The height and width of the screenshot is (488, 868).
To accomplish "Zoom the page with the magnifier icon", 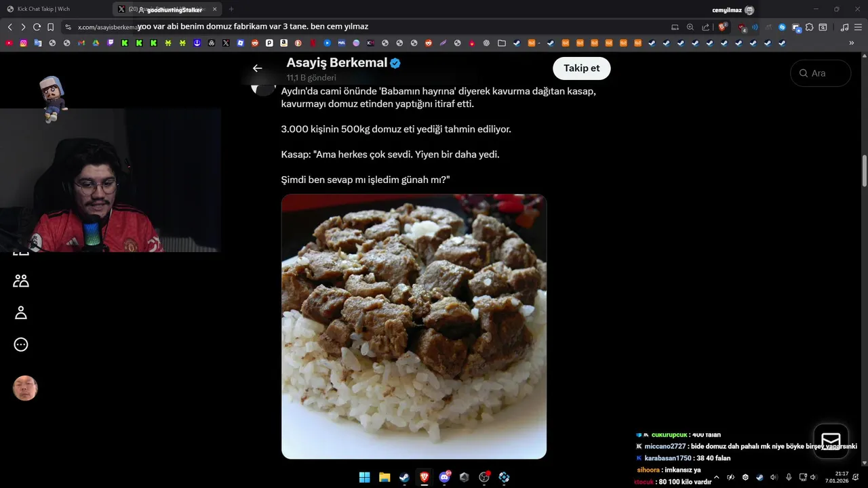I will coord(690,27).
